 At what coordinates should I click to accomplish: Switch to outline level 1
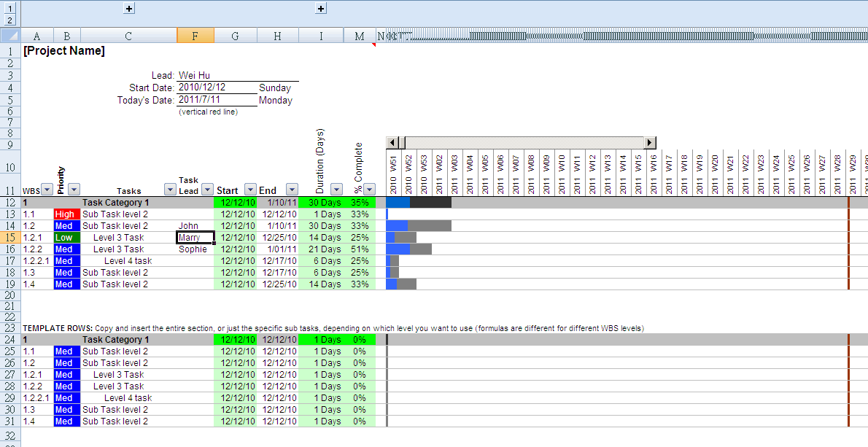tap(10, 8)
